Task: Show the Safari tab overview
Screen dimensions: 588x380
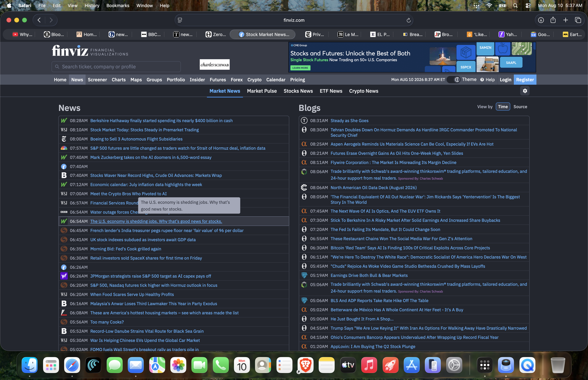Action: point(578,20)
